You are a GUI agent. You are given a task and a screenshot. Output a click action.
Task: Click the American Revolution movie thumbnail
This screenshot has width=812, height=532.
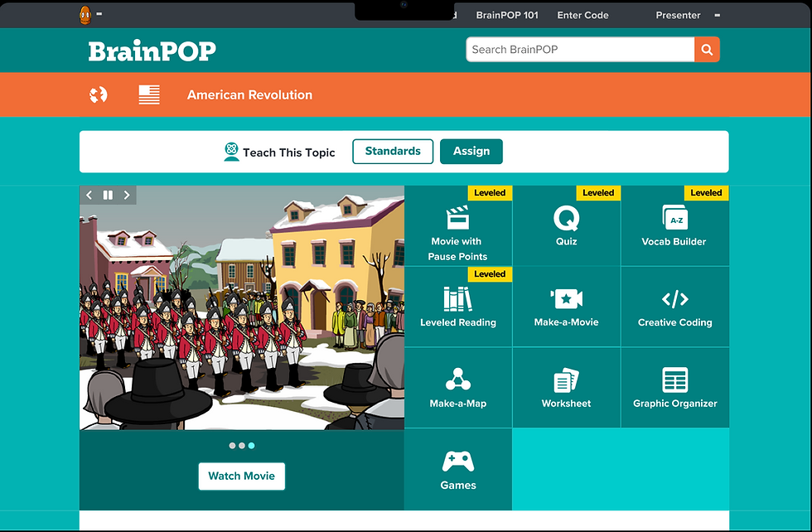pos(242,307)
